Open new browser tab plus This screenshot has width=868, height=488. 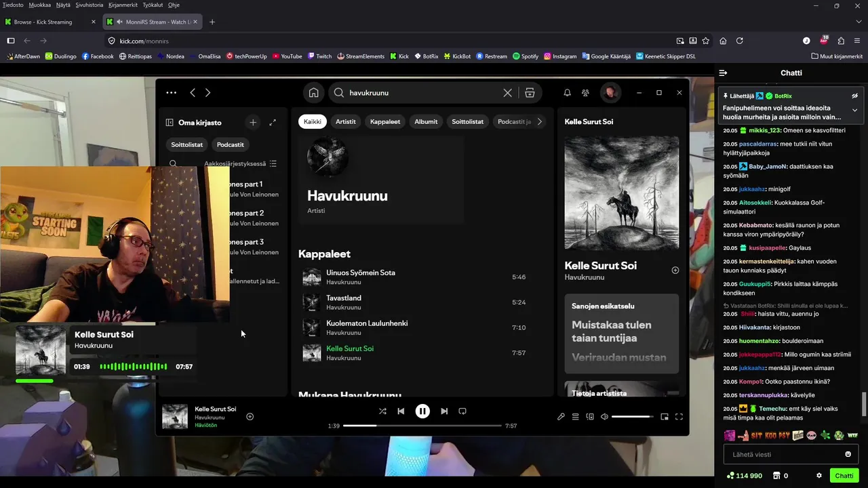pyautogui.click(x=212, y=22)
